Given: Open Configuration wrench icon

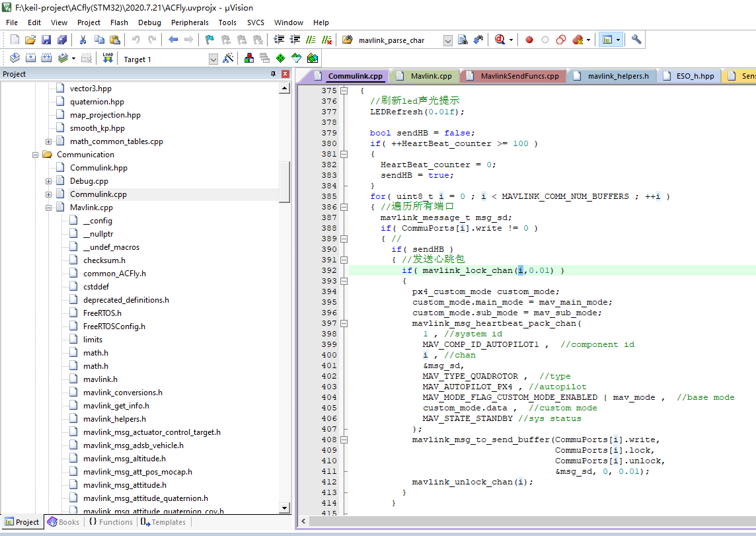Looking at the screenshot, I should (x=636, y=40).
